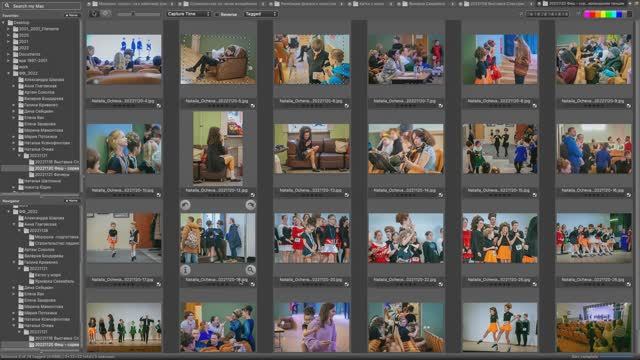Select the magenta color class swatch
This screenshot has width=640, height=360.
pyautogui.click(x=588, y=14)
